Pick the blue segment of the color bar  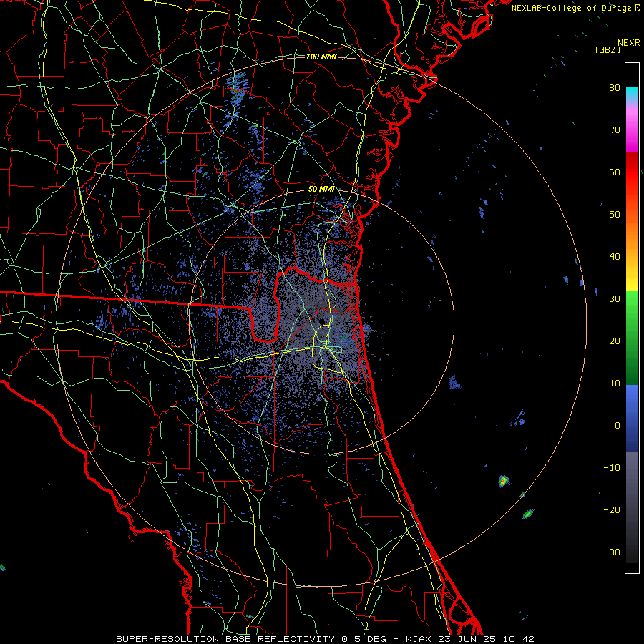tap(632, 418)
